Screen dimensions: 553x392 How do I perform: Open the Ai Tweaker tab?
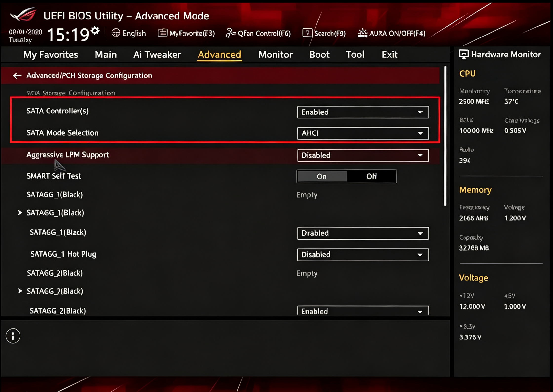pyautogui.click(x=157, y=55)
